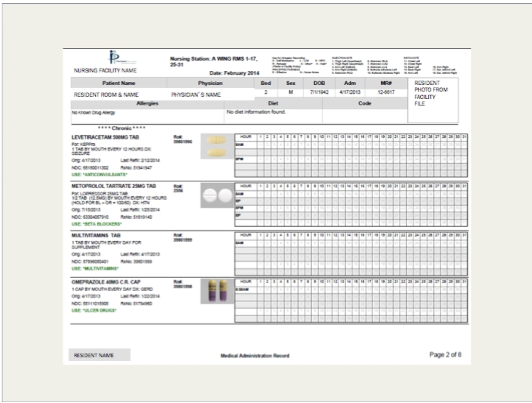Click the Page 2 of 8 indicator
The height and width of the screenshot is (403, 532).
tap(445, 355)
